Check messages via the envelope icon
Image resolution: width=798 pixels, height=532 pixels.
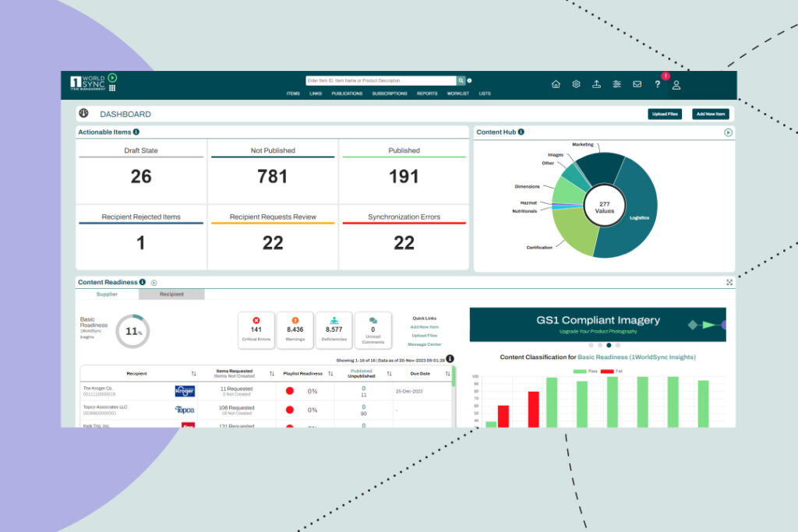point(637,83)
